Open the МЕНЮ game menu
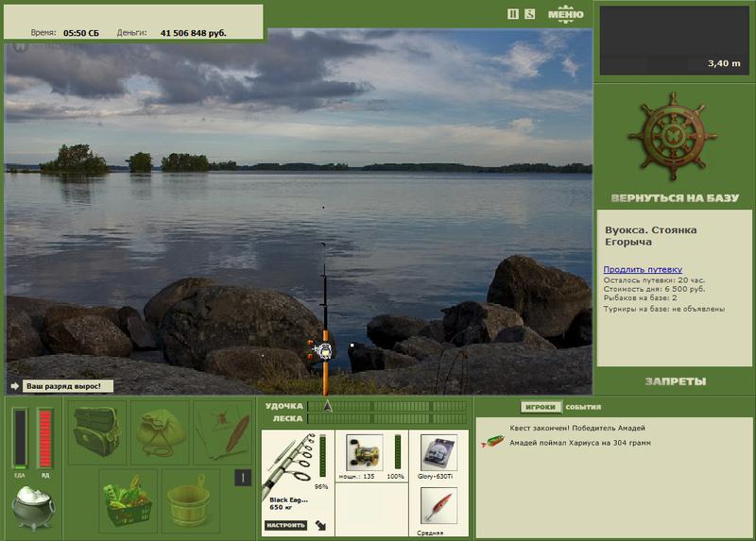 (565, 14)
